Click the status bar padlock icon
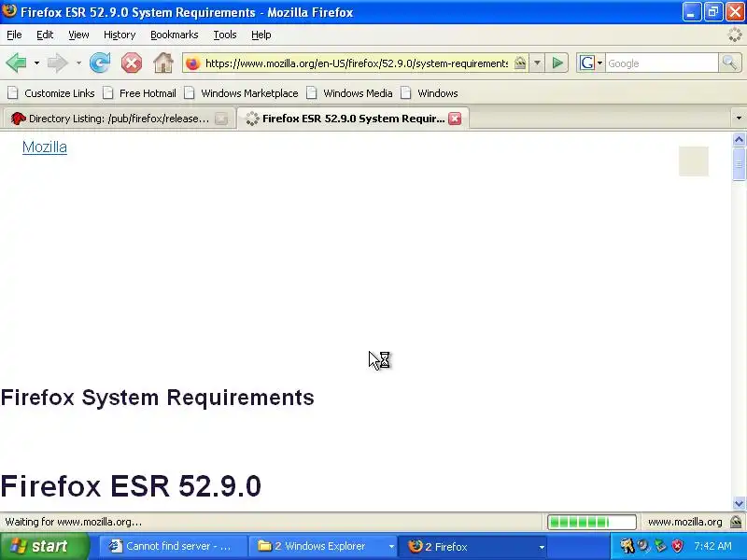 [736, 522]
